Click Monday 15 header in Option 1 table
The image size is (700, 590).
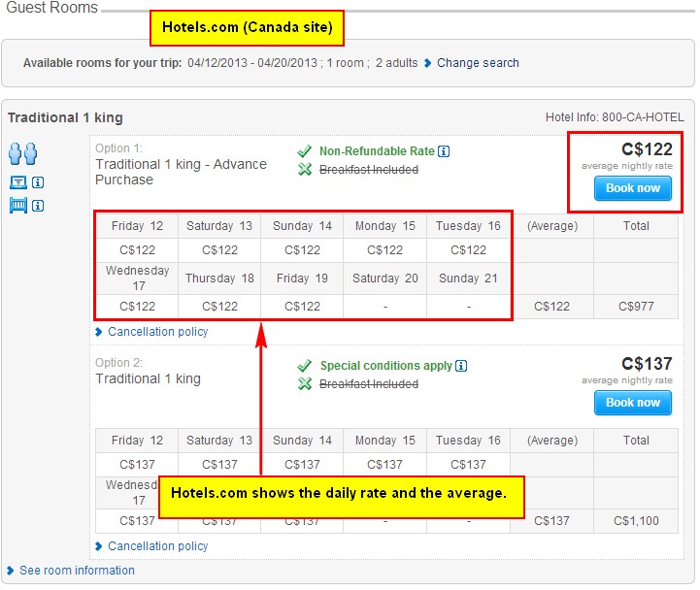click(384, 226)
